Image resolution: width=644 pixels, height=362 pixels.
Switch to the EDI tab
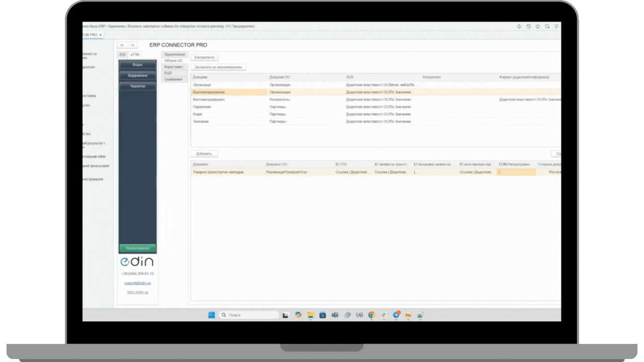pos(122,54)
